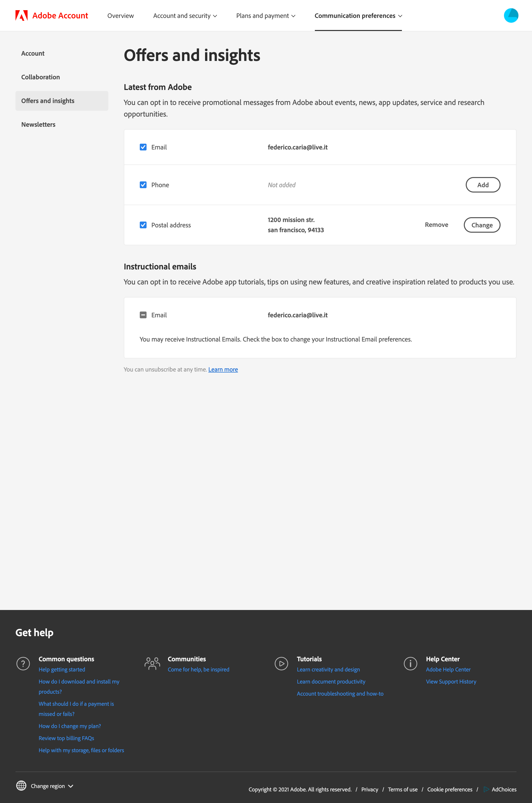
Task: Disable the Phone contact checkbox
Action: tap(143, 185)
